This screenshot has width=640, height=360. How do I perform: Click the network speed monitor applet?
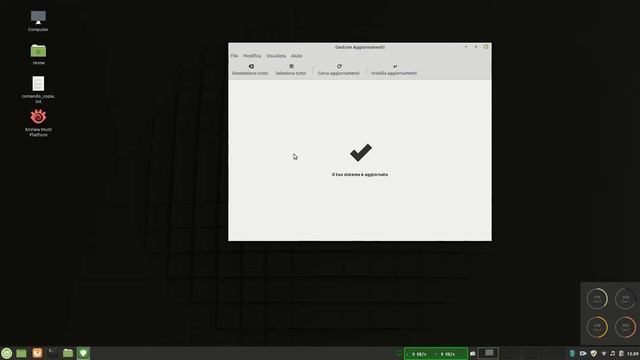pyautogui.click(x=436, y=353)
